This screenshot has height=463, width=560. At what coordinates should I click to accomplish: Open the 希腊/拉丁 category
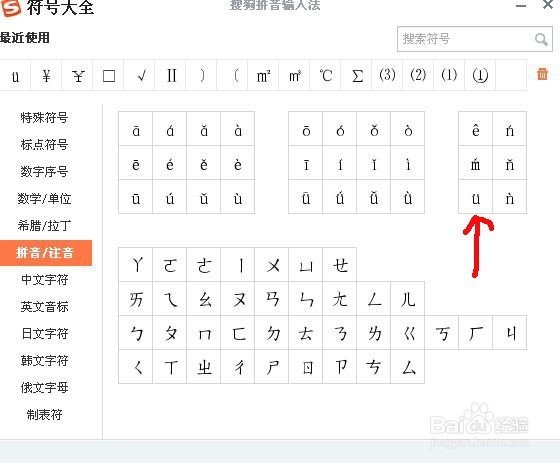click(44, 226)
